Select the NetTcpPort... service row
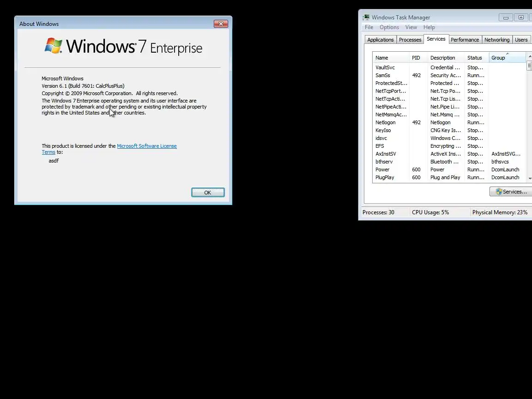Screen dimensions: 532x399 pos(449,91)
